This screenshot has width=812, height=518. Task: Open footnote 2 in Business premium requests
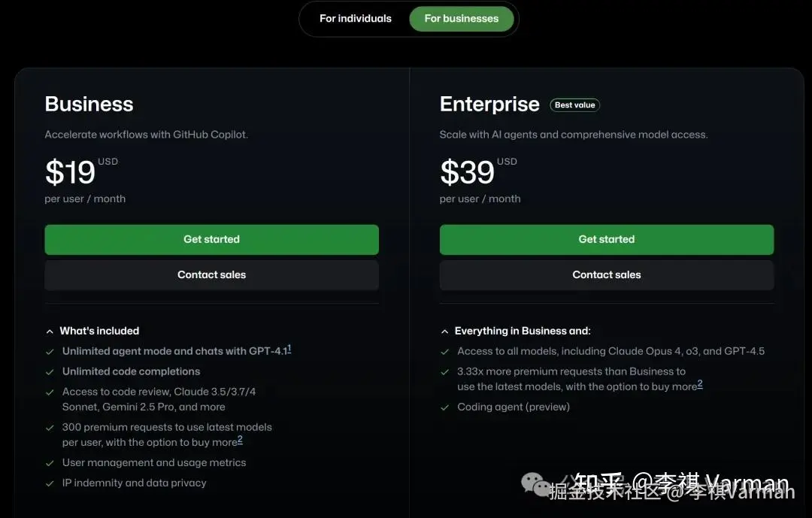point(240,440)
